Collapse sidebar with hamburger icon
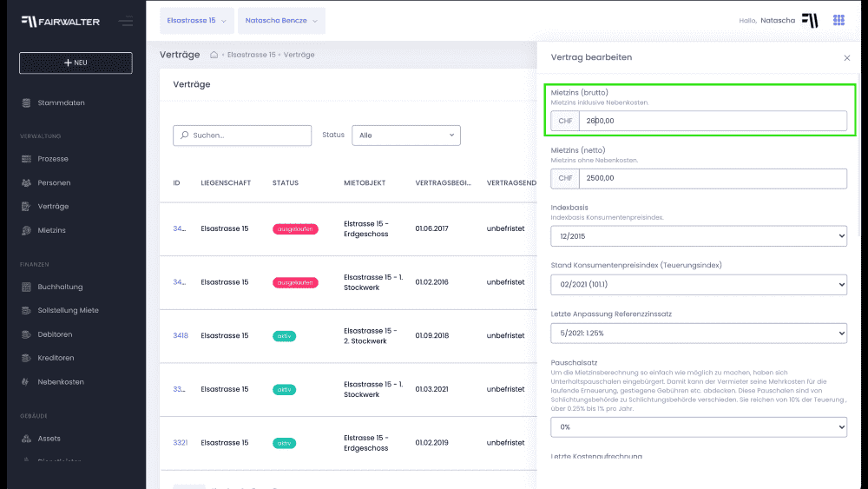Image resolution: width=868 pixels, height=489 pixels. coord(126,21)
